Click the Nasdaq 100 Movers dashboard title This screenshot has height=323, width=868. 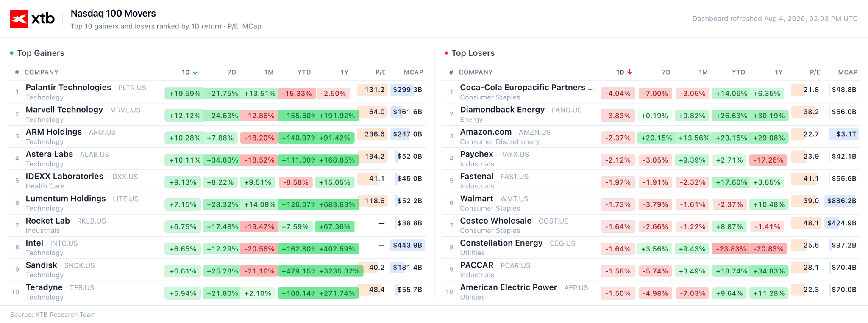tap(113, 14)
